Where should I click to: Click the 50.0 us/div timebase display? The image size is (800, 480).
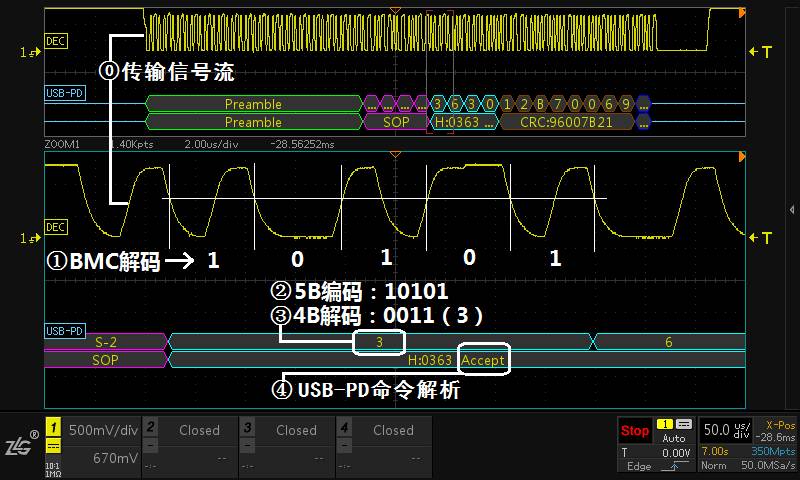[x=724, y=430]
